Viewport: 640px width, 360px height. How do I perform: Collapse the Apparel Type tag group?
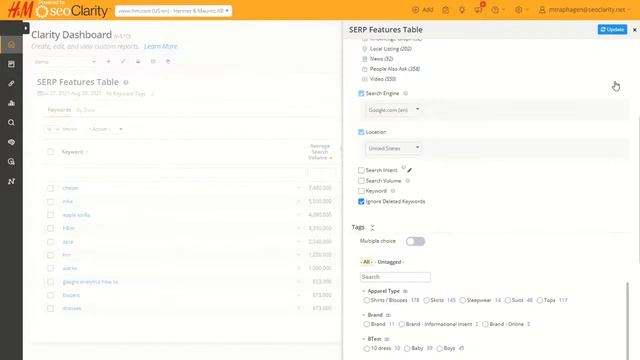tap(363, 291)
